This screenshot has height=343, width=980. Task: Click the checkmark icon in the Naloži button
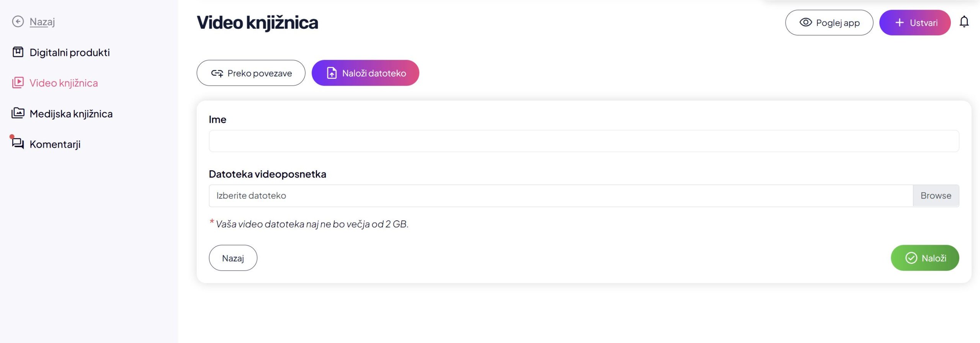click(x=911, y=258)
